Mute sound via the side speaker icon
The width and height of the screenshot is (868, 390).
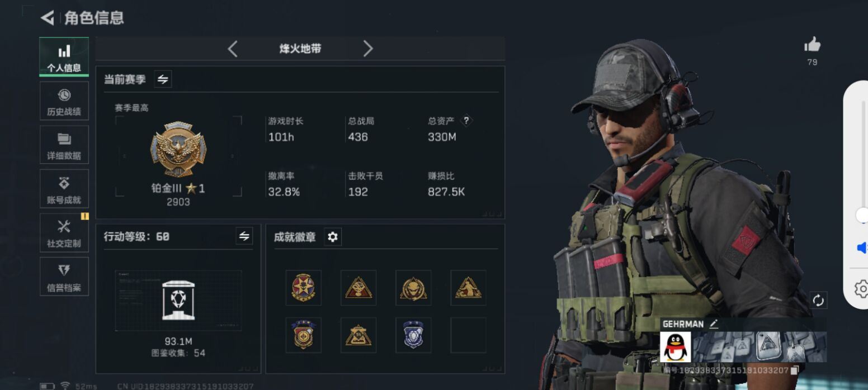(x=862, y=248)
